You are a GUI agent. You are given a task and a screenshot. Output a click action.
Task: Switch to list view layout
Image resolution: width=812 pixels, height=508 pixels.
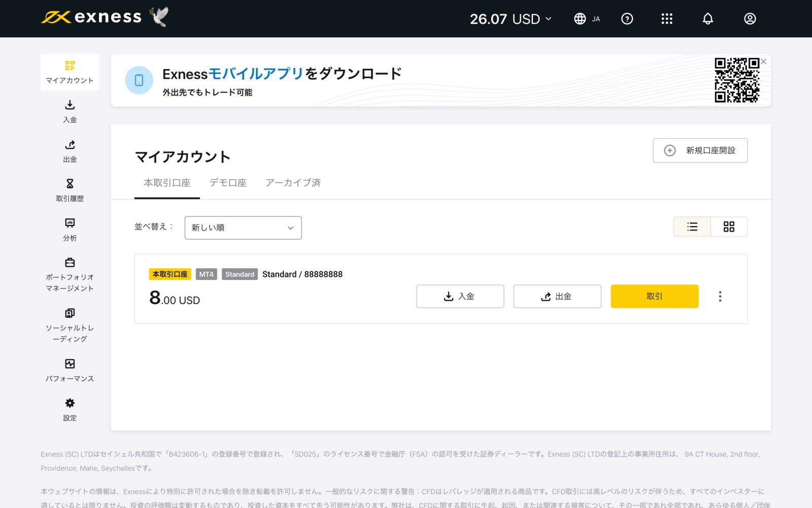point(692,227)
